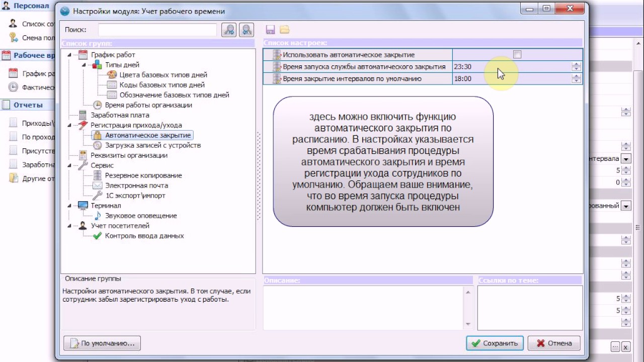Click the save diskette toolbar icon
This screenshot has height=362, width=644.
click(270, 30)
